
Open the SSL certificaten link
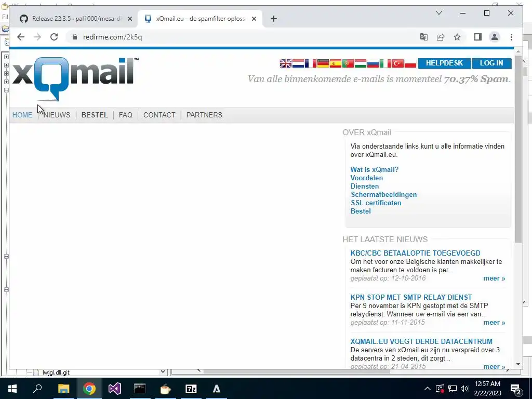376,203
